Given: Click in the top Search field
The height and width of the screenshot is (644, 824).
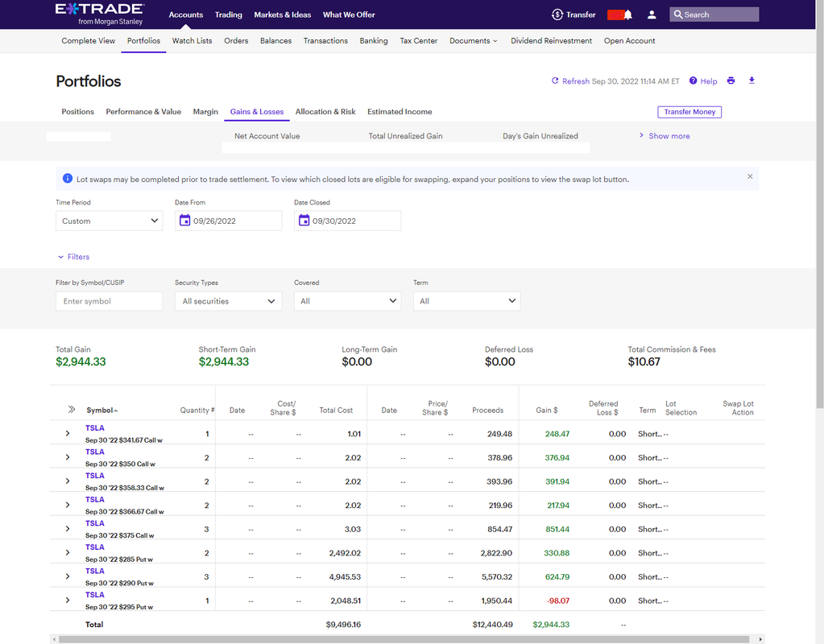Looking at the screenshot, I should 714,14.
